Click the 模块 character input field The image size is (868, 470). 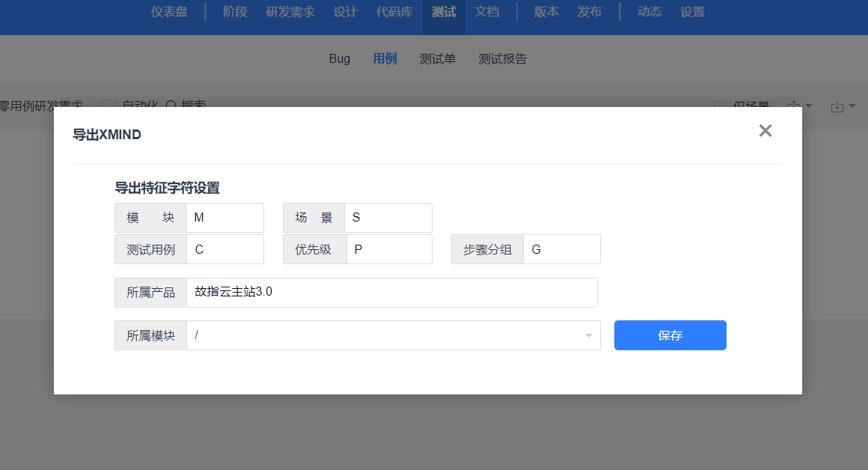pos(224,218)
